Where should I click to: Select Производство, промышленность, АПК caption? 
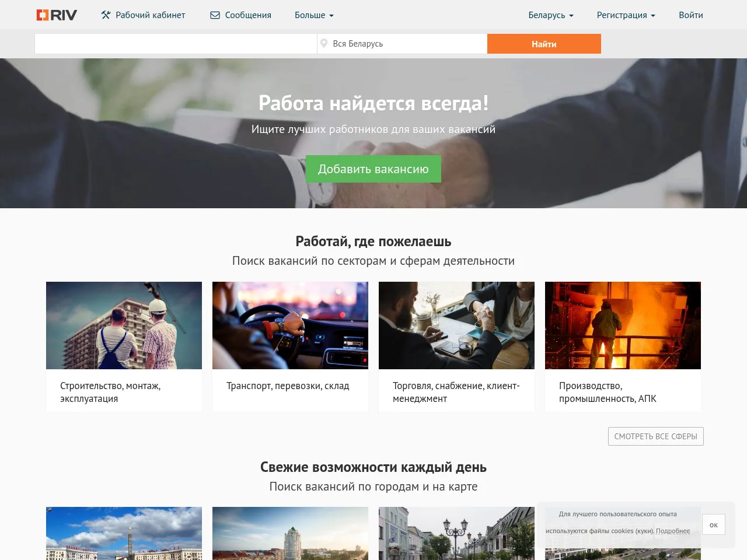(608, 392)
